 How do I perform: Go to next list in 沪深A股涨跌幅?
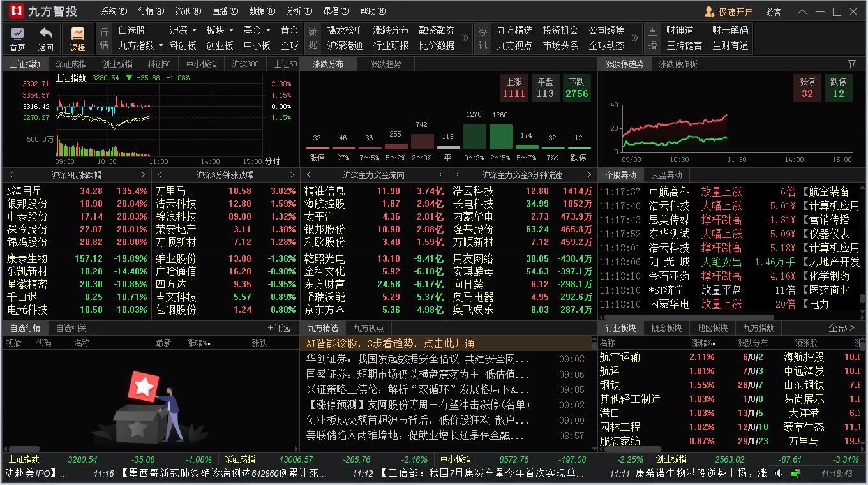(x=143, y=175)
